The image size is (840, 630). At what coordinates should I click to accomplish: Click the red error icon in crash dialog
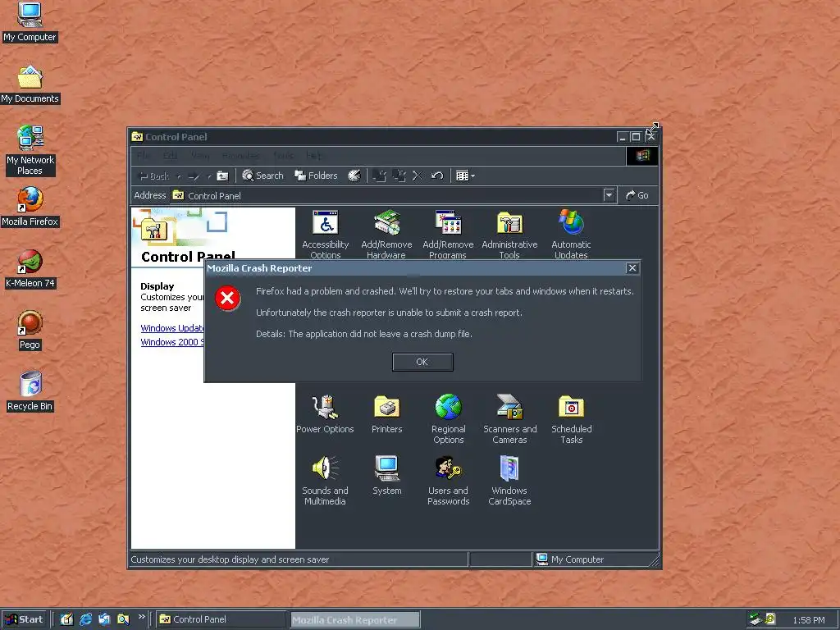(x=228, y=298)
